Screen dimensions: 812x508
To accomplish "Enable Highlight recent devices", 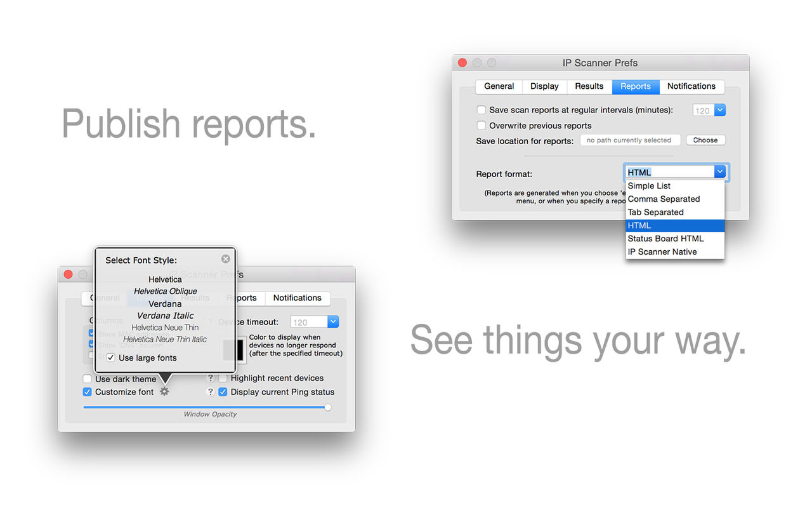I will point(223,378).
